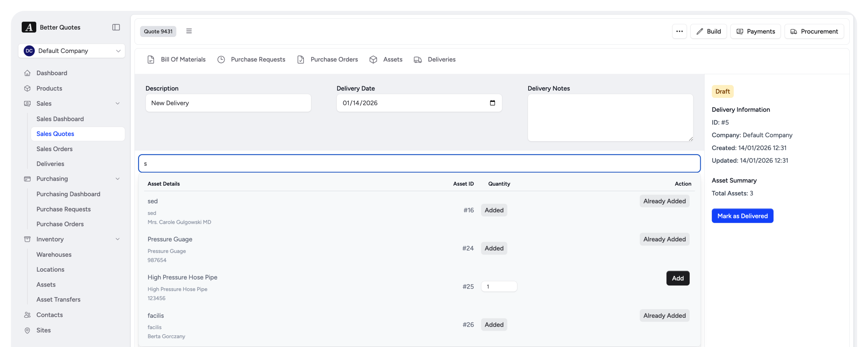
Task: Click the Payments button
Action: [x=755, y=31]
